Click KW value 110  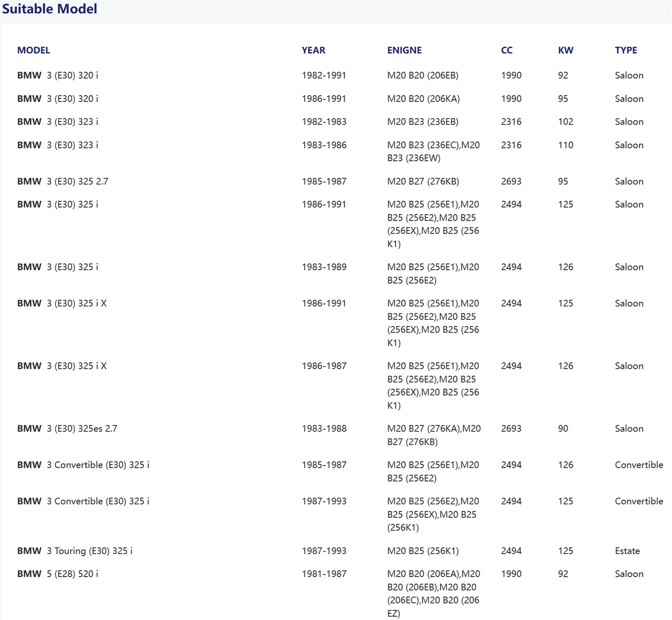click(x=566, y=145)
